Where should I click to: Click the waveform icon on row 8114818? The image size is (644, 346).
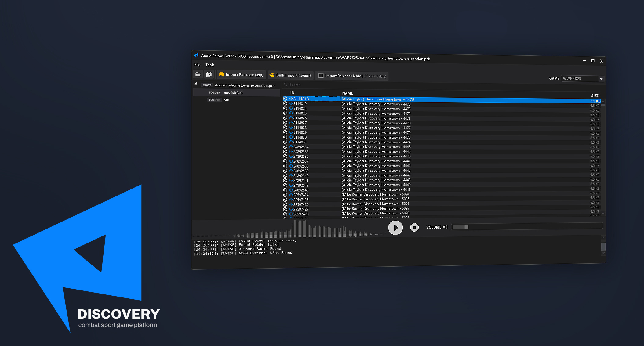285,99
